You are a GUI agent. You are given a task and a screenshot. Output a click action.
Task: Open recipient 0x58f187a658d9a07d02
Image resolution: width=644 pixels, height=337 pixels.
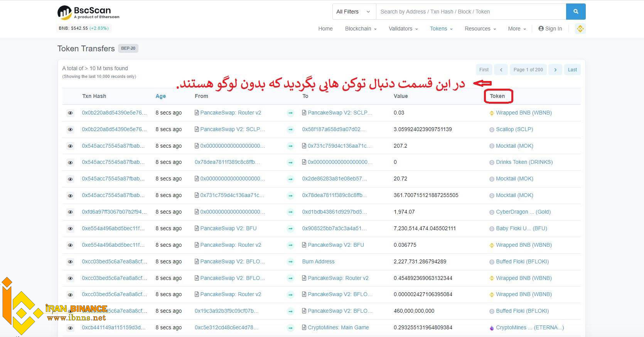click(x=334, y=129)
